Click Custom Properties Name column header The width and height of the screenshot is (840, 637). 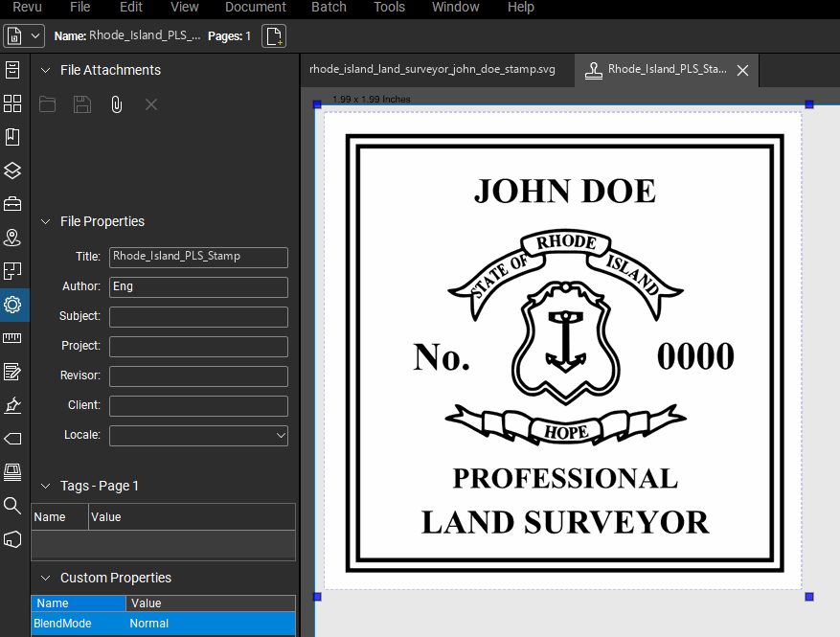[x=79, y=603]
